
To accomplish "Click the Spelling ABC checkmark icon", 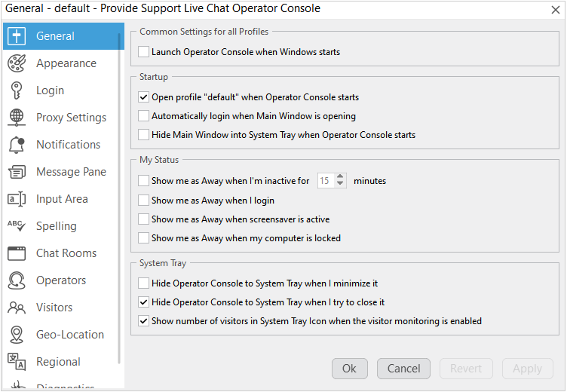I will coord(17,226).
